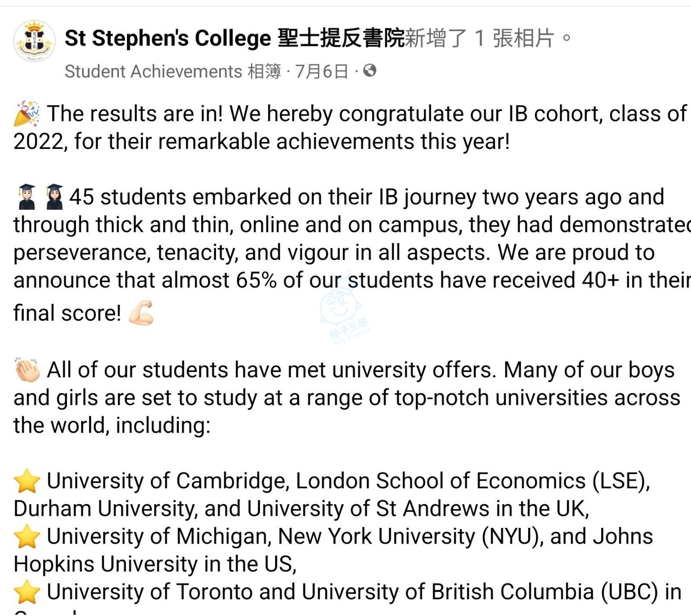Click the 7月6日 post date
This screenshot has width=691, height=616.
pos(321,71)
